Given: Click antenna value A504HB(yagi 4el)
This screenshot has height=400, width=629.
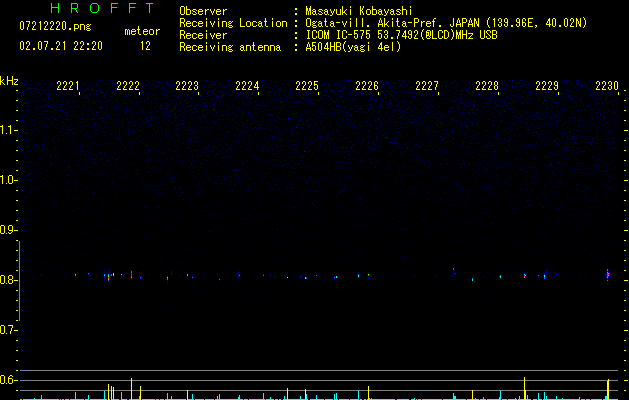Looking at the screenshot, I should coord(353,47).
